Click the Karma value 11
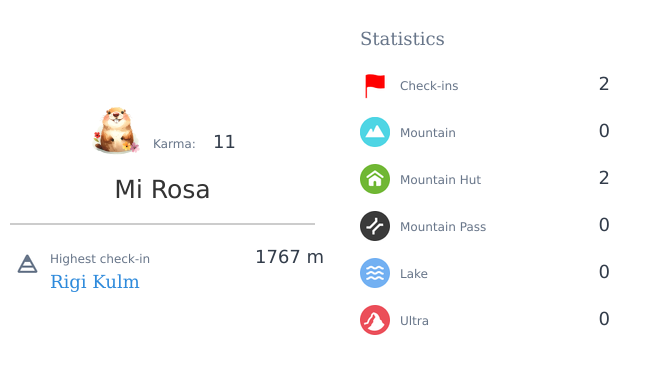This screenshot has height=385, width=650. point(224,142)
